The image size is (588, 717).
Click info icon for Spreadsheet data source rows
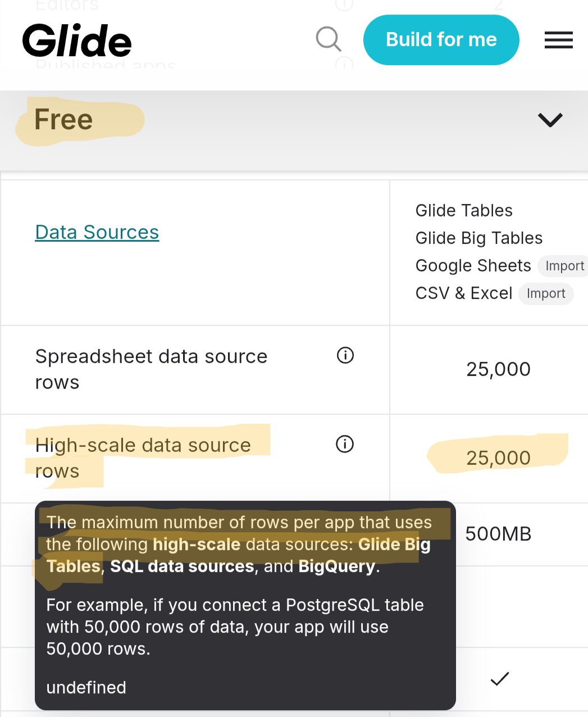click(345, 355)
